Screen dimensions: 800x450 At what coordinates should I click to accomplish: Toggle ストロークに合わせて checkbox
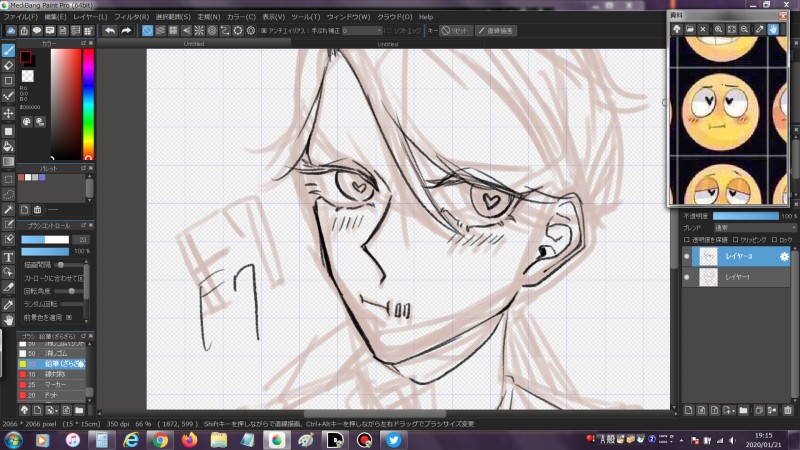coord(81,278)
